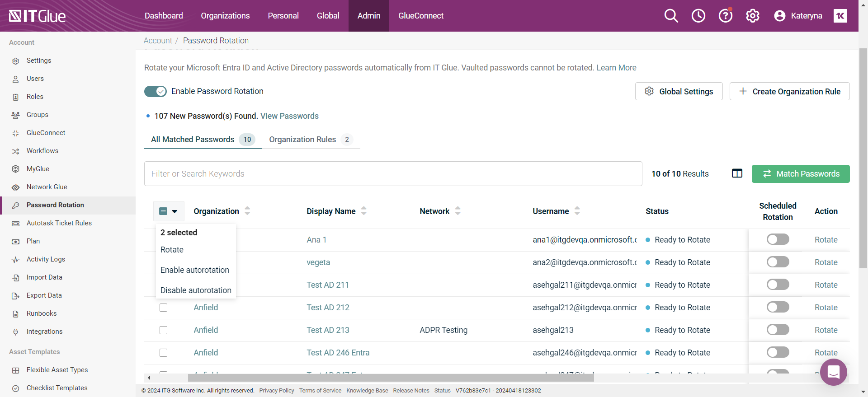Open the help question mark icon
The width and height of the screenshot is (868, 397).
point(725,16)
